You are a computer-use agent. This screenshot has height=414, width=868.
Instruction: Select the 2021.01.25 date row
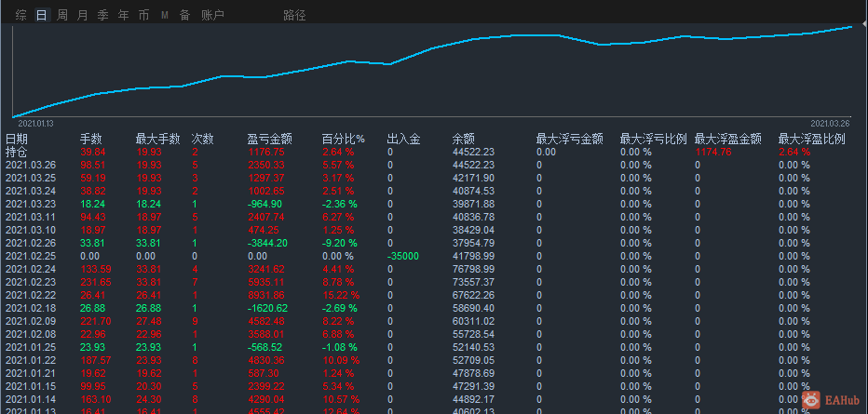(x=434, y=347)
